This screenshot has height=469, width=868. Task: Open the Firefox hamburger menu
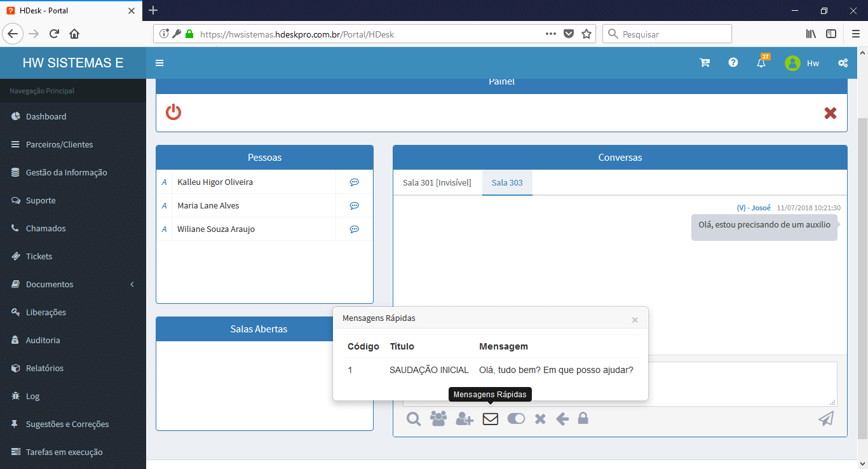[x=855, y=34]
